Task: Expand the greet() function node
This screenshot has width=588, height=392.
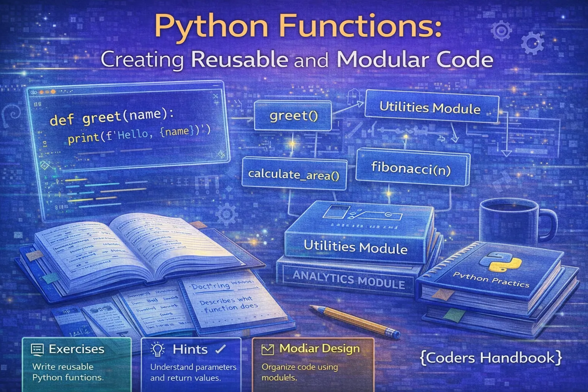Action: pos(293,116)
